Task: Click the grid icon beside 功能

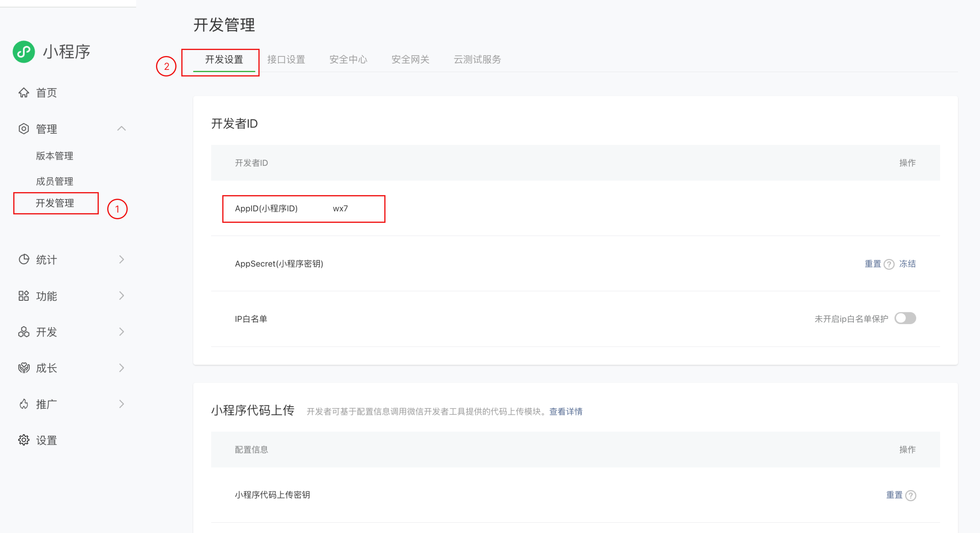Action: [x=23, y=296]
